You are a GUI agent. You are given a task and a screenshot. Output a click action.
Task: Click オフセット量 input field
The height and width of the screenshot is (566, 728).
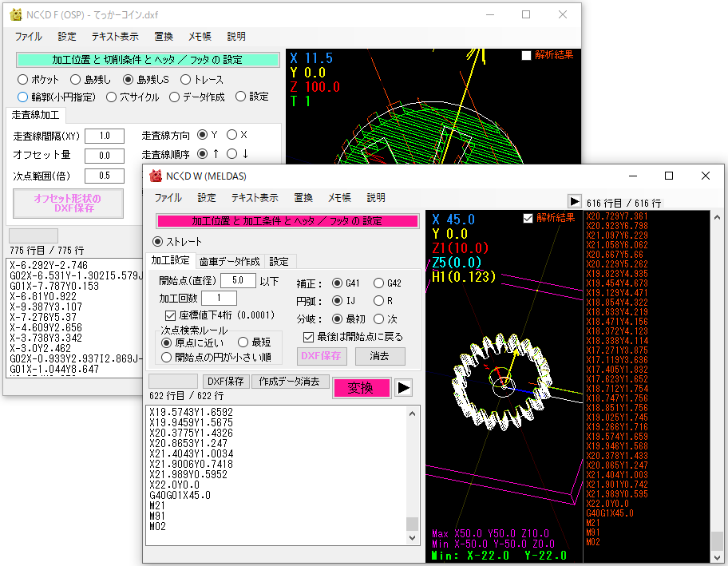(105, 156)
